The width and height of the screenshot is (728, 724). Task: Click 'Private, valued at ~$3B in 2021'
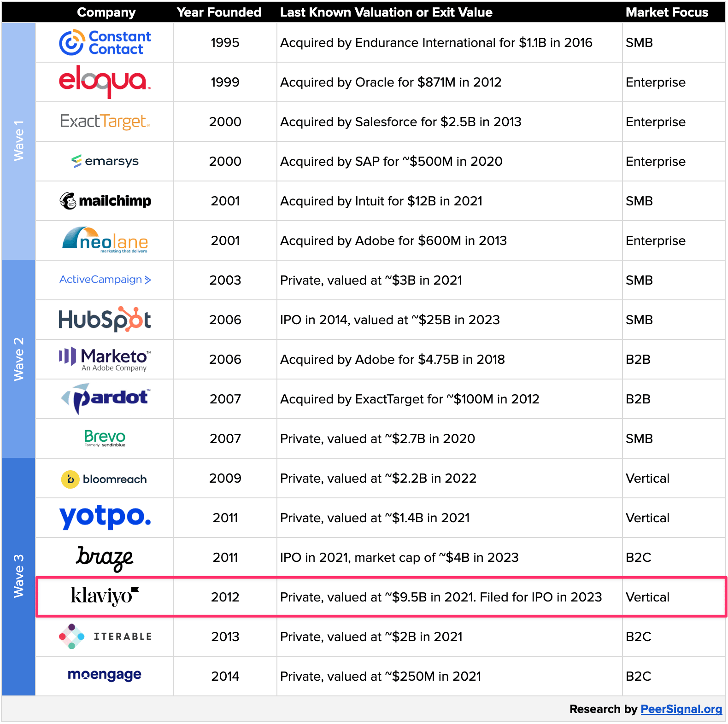click(371, 280)
